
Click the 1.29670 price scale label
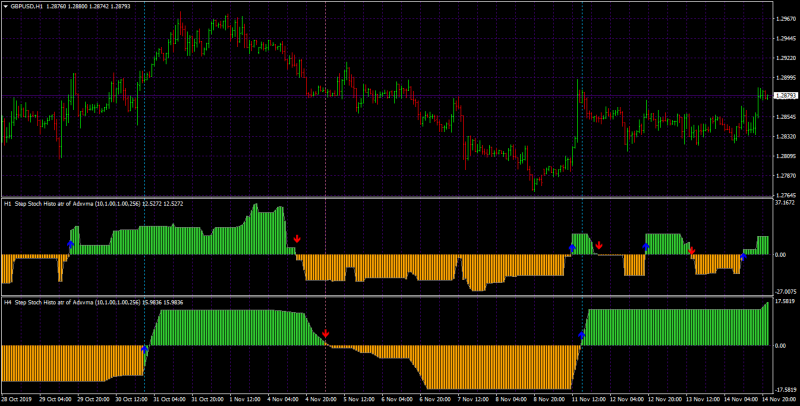pos(786,19)
